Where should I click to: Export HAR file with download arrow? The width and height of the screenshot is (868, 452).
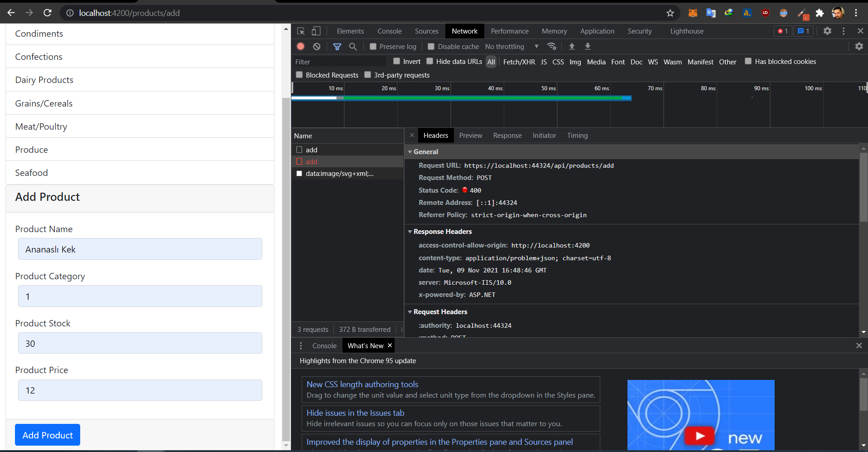[588, 46]
